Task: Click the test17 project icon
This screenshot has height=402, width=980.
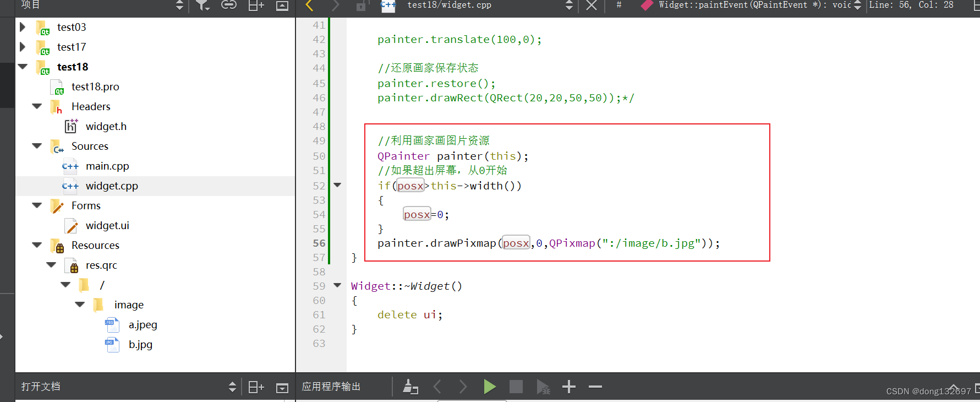Action: coord(43,47)
